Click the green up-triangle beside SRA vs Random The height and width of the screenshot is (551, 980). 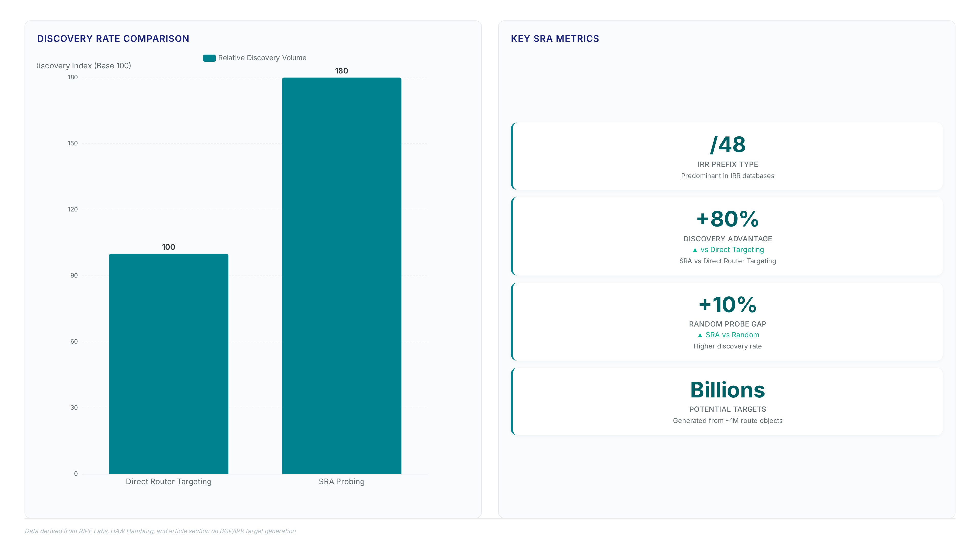tap(700, 335)
